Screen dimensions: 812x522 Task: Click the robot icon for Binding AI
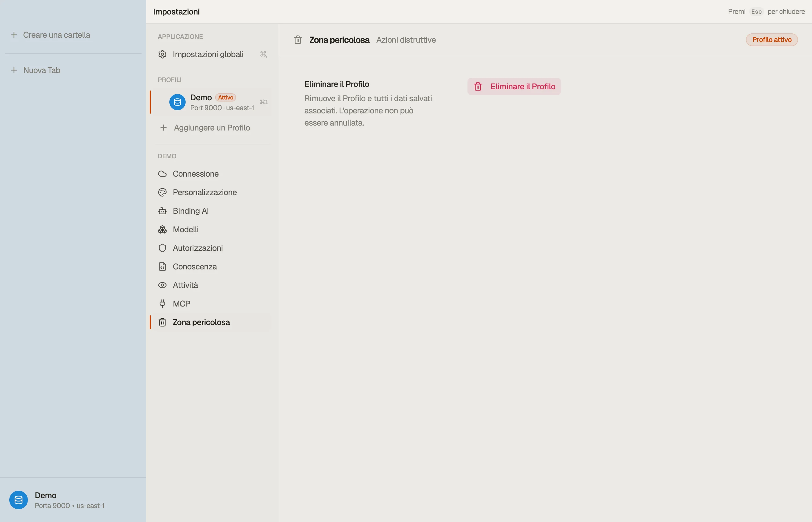click(x=162, y=211)
